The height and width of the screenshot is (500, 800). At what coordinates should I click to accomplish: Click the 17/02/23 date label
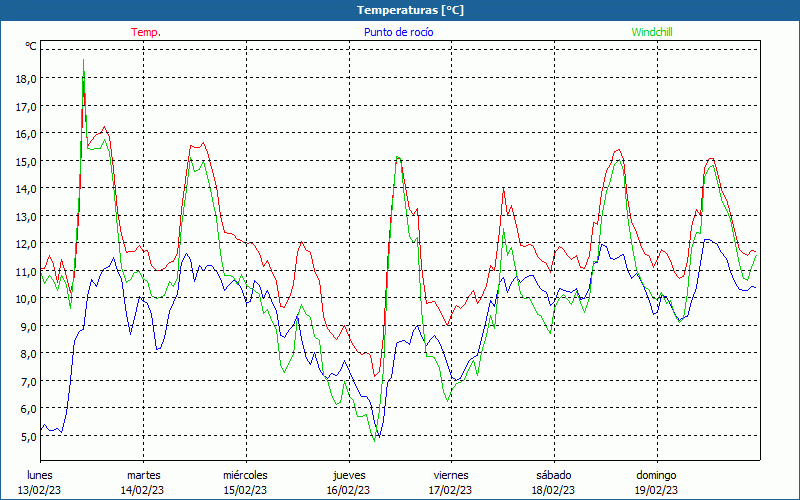click(x=451, y=490)
